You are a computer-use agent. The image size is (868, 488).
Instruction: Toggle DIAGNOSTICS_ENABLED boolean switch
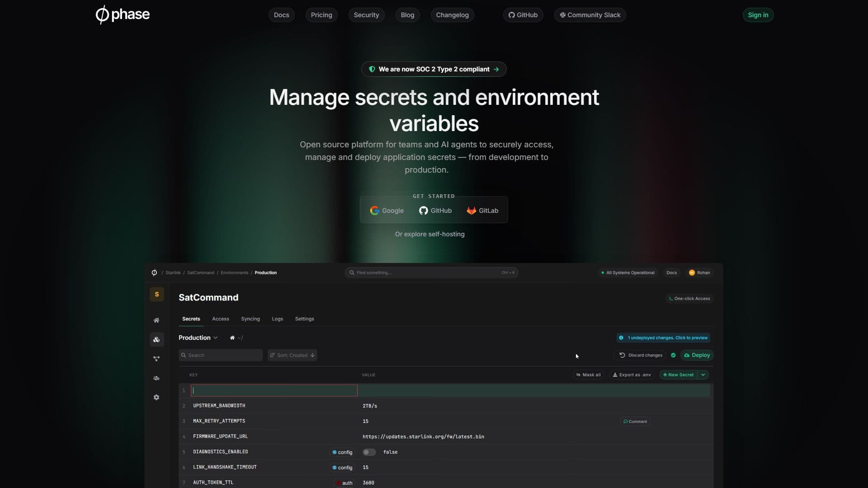369,452
